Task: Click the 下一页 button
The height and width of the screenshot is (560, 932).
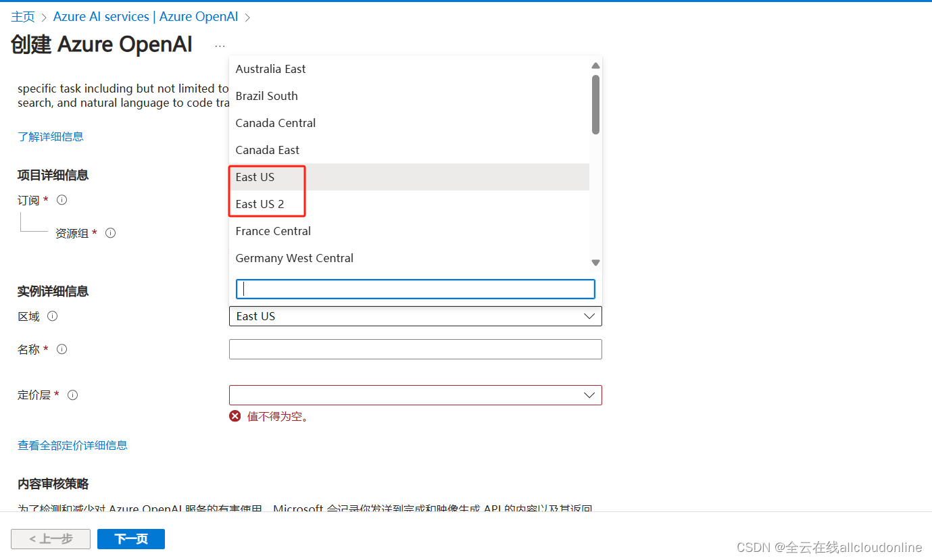Action: [131, 539]
